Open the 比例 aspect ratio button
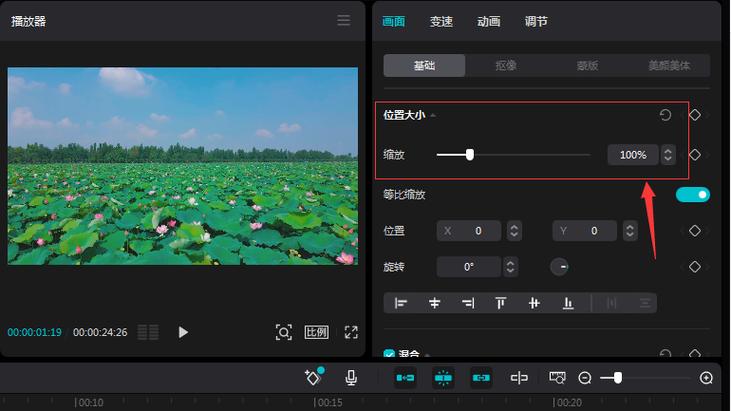 [x=317, y=332]
